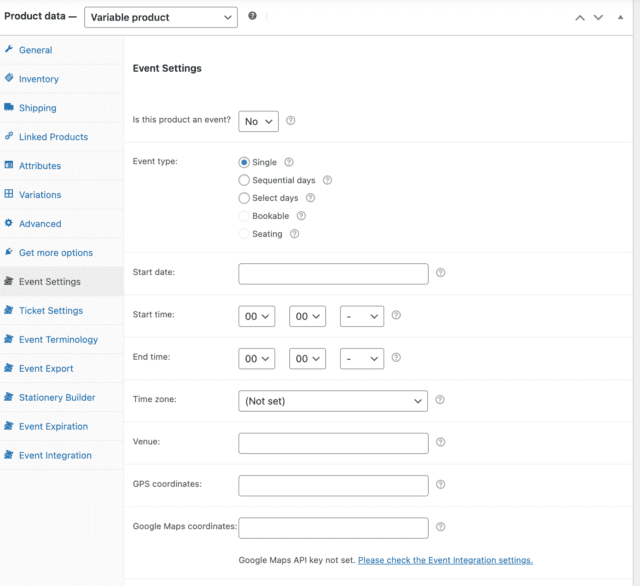Click the wrench icon beside General
Screen dimensions: 640x586
coord(9,50)
